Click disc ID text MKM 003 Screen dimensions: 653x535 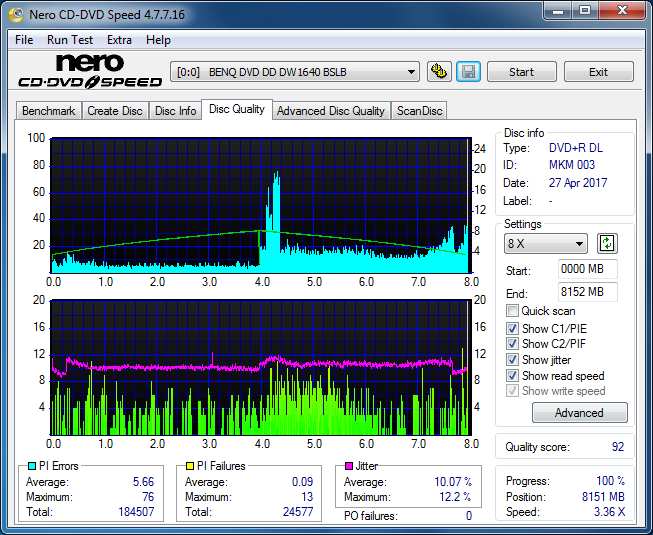click(572, 165)
